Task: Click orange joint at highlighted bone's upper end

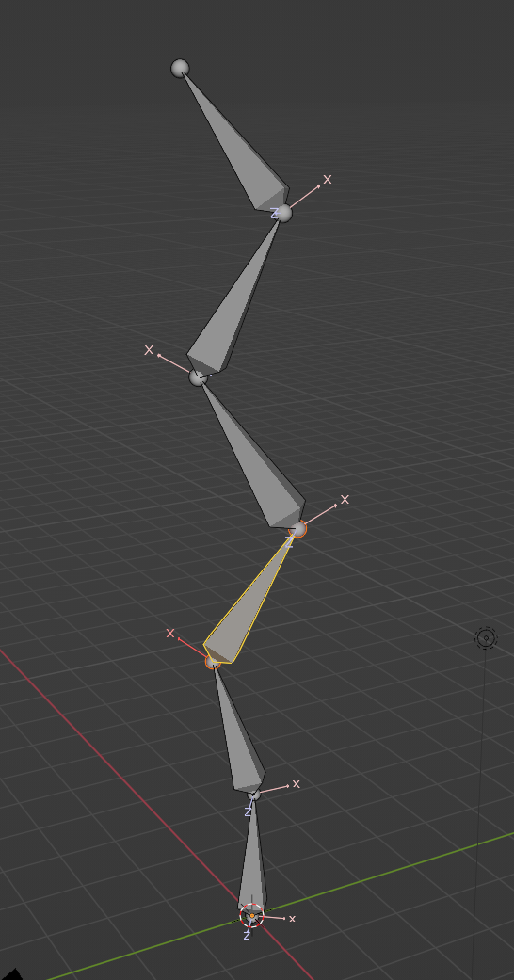Action: click(x=298, y=529)
